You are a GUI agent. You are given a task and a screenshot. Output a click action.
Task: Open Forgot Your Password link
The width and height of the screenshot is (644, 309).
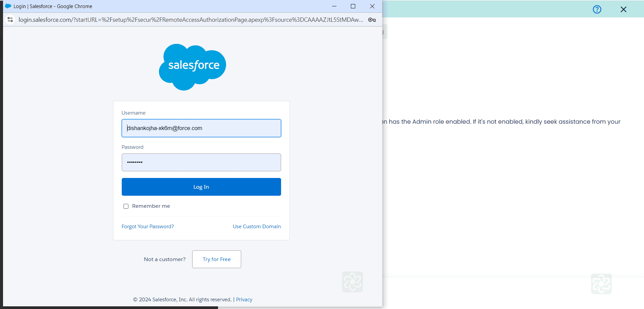click(x=148, y=227)
